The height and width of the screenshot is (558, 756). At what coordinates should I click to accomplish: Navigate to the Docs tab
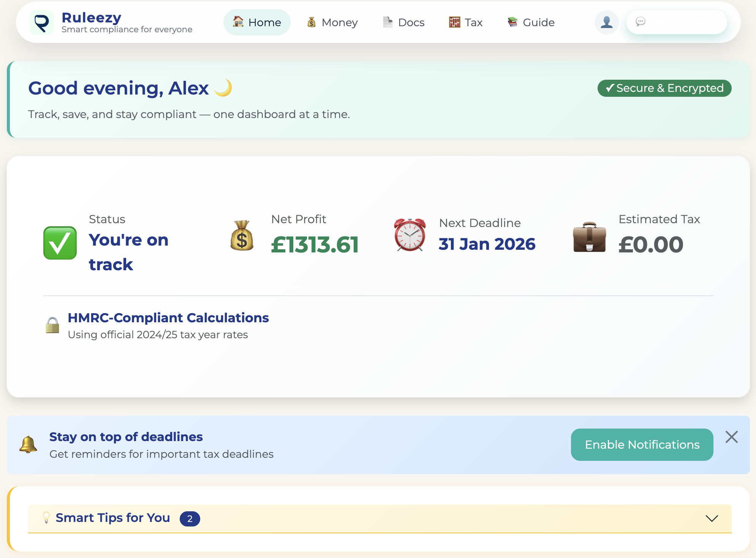click(403, 22)
